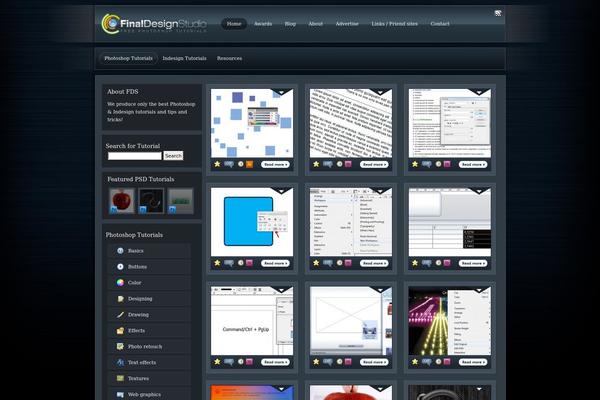The image size is (600, 400).
Task: Click star icon on wireframe placeholder card
Action: [316, 362]
